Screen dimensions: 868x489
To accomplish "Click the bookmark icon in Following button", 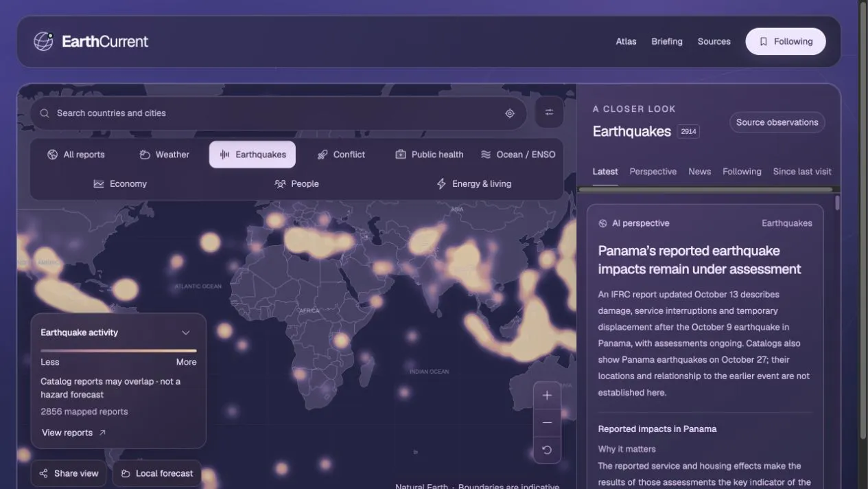I will [x=763, y=41].
